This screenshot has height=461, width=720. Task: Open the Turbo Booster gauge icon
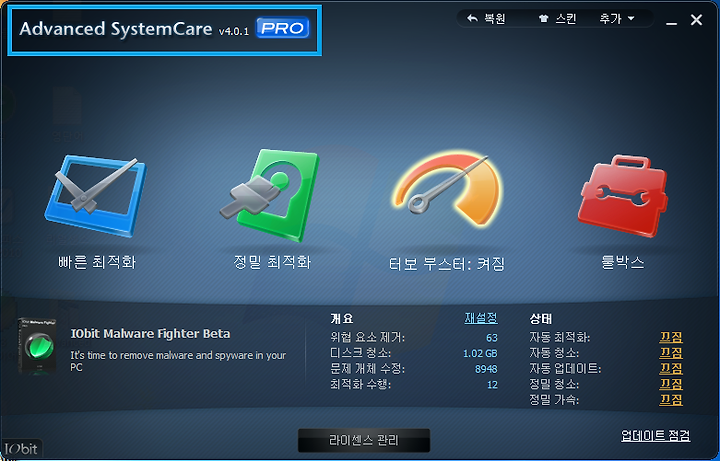(448, 191)
